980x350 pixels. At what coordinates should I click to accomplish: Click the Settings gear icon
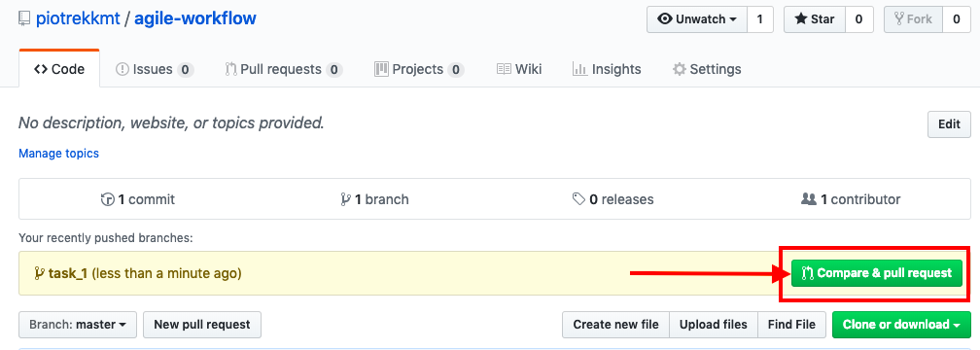click(680, 69)
